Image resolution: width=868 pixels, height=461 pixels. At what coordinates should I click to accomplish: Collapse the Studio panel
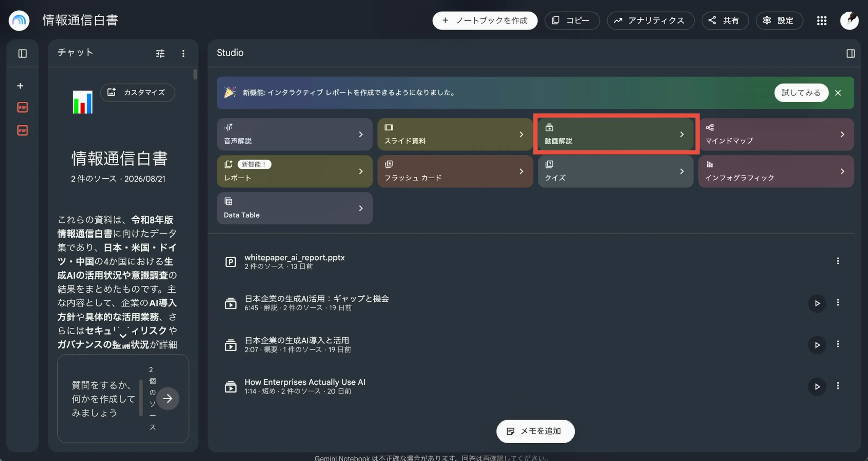click(x=850, y=54)
